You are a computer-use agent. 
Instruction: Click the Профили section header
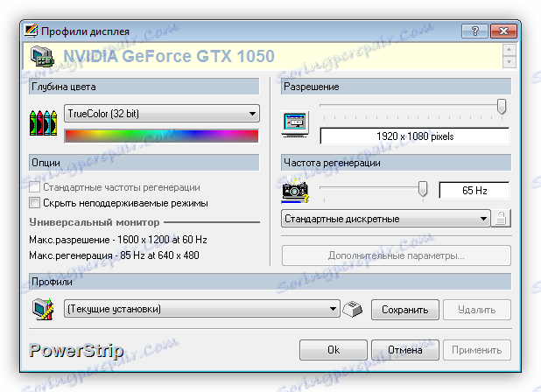(270, 282)
